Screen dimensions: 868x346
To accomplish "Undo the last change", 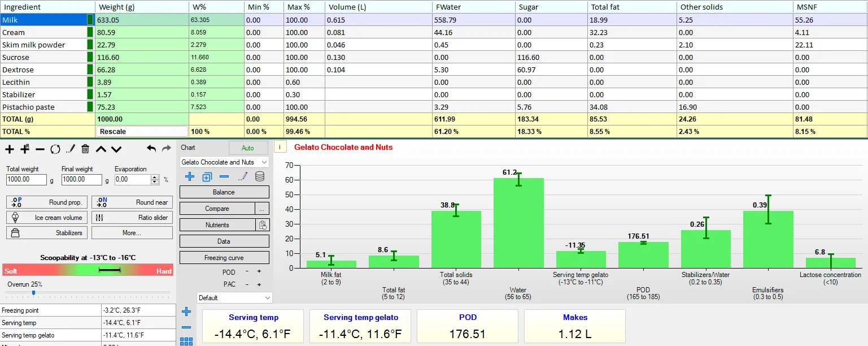I will pos(151,149).
